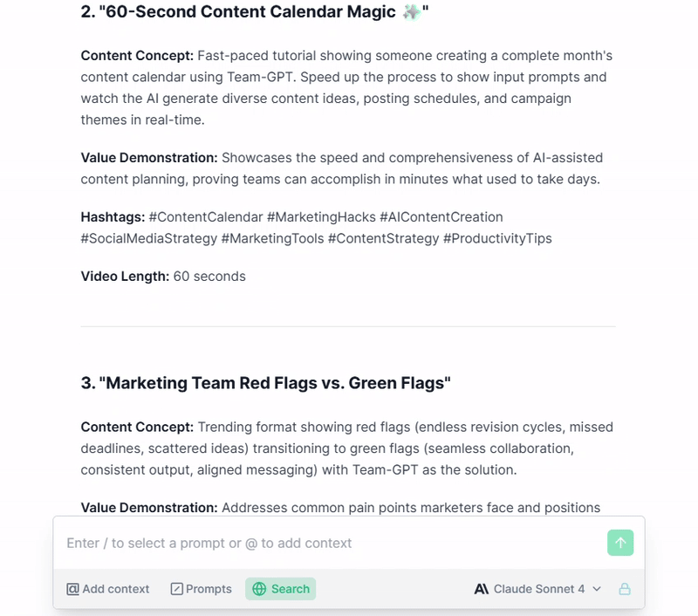698x616 pixels.
Task: Click the globe icon in Search
Action: pyautogui.click(x=259, y=589)
